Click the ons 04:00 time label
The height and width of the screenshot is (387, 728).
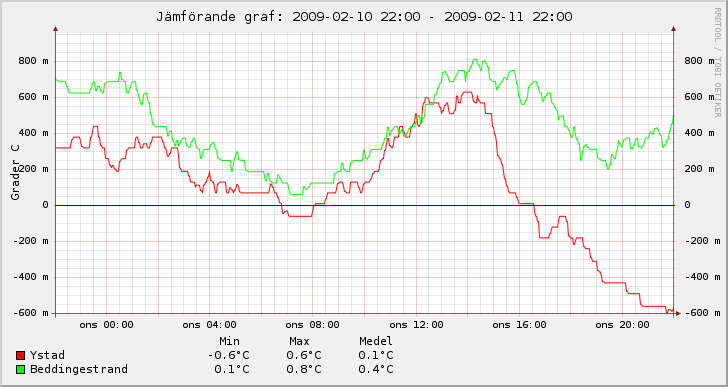pos(209,325)
